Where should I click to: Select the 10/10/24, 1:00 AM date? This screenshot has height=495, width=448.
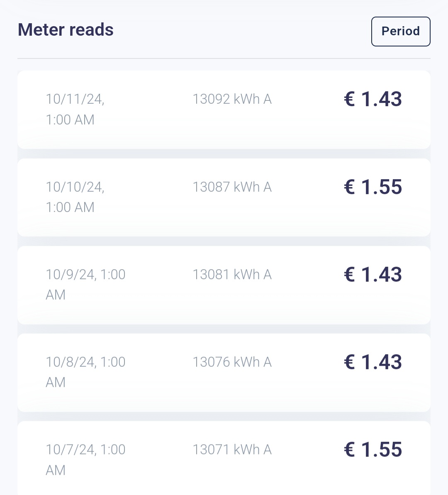[x=75, y=197]
